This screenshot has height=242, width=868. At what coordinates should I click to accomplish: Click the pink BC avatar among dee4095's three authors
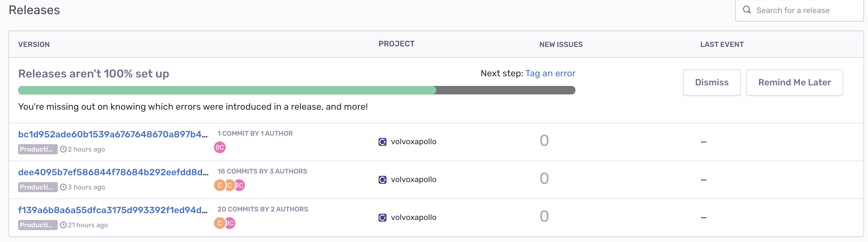[240, 185]
